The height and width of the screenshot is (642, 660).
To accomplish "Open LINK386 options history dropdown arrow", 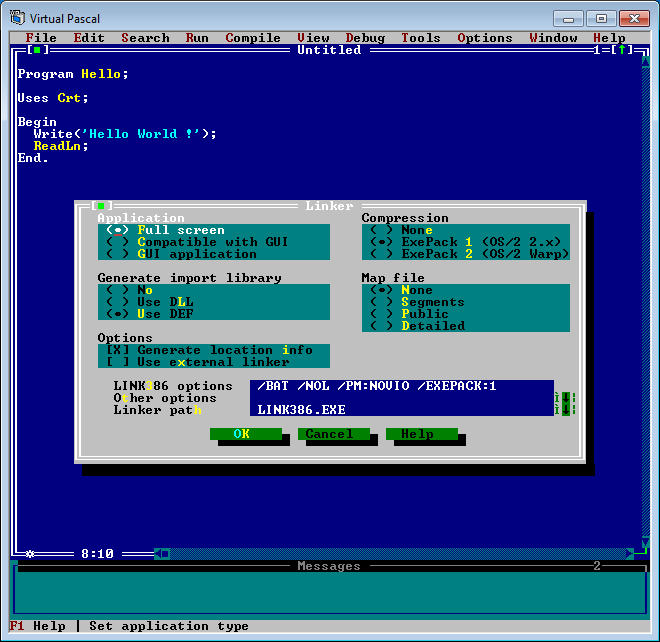I will point(565,398).
